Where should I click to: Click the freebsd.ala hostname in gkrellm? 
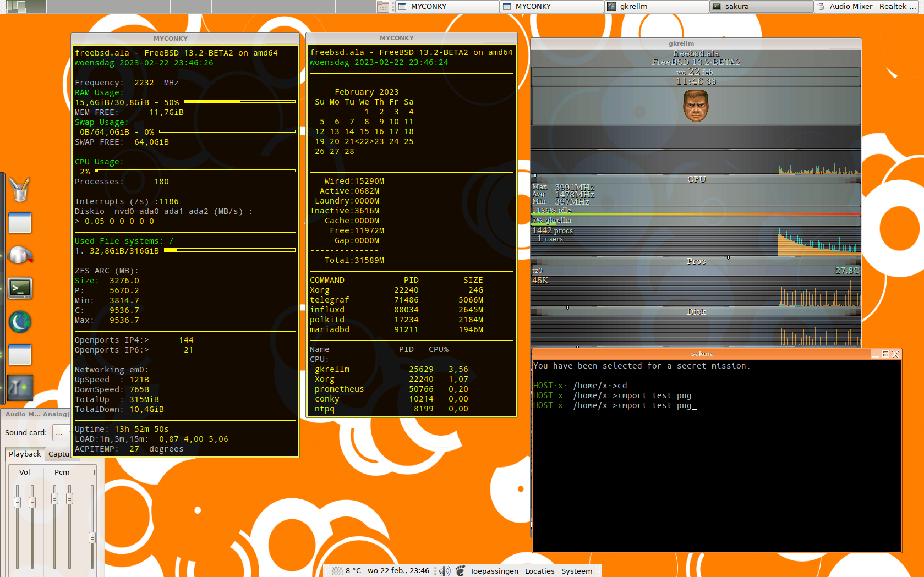696,53
